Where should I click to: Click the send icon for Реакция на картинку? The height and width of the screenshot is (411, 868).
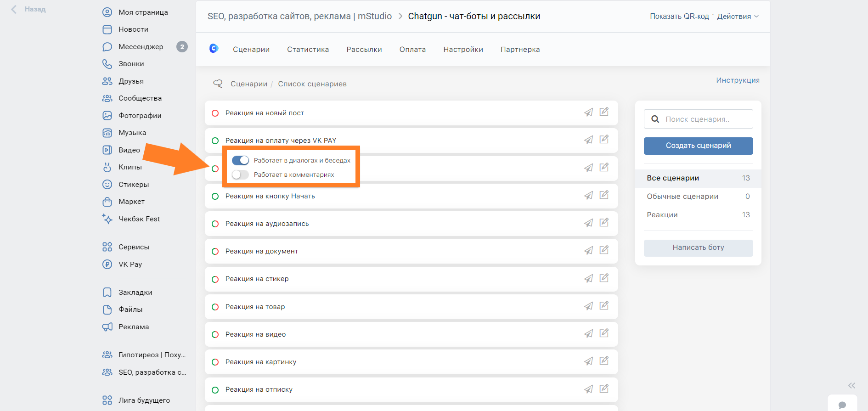588,361
